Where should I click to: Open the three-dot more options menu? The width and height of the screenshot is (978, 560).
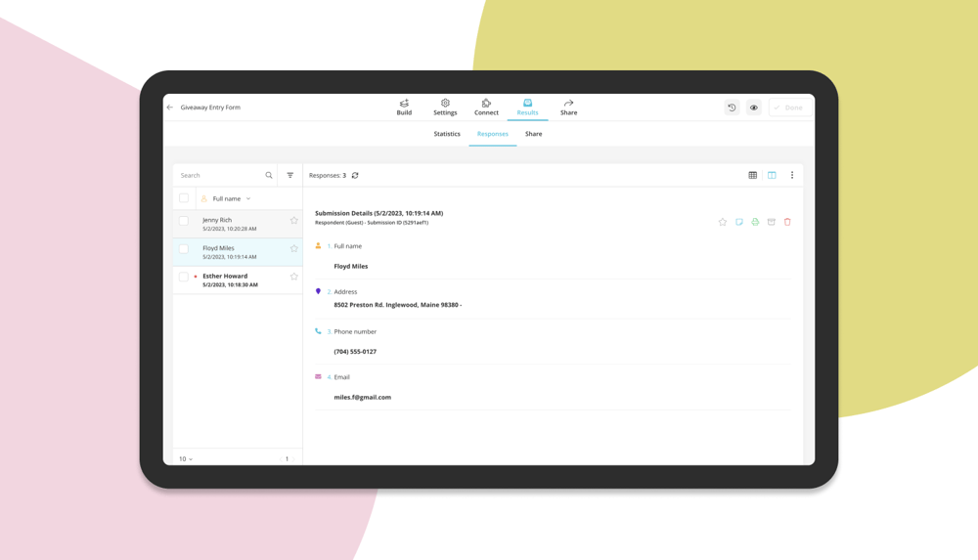click(x=792, y=176)
